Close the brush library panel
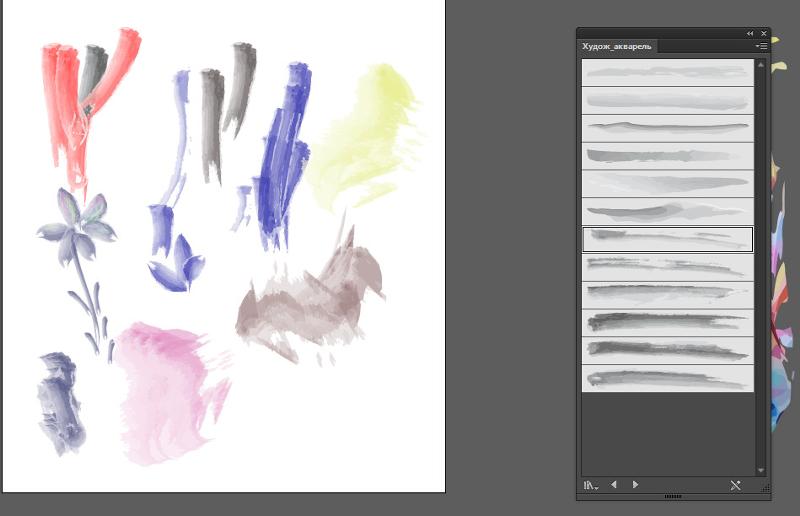This screenshot has height=516, width=800. (x=764, y=33)
